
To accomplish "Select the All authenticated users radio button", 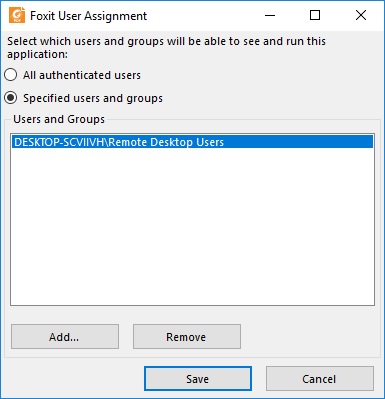I will click(11, 75).
